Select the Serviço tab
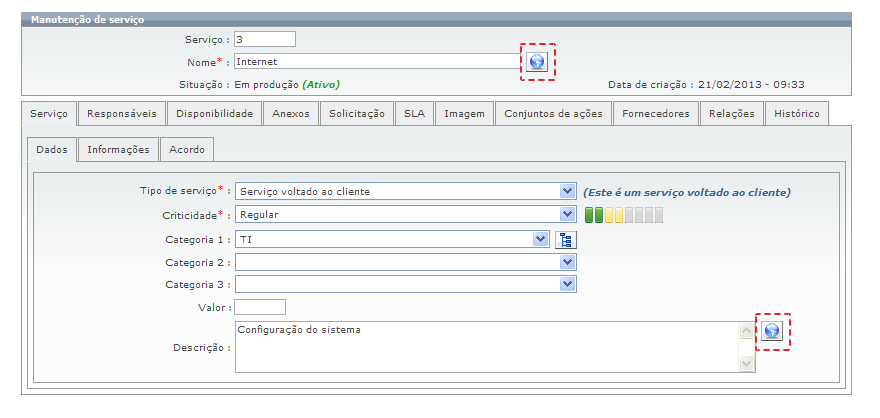 pos(49,114)
